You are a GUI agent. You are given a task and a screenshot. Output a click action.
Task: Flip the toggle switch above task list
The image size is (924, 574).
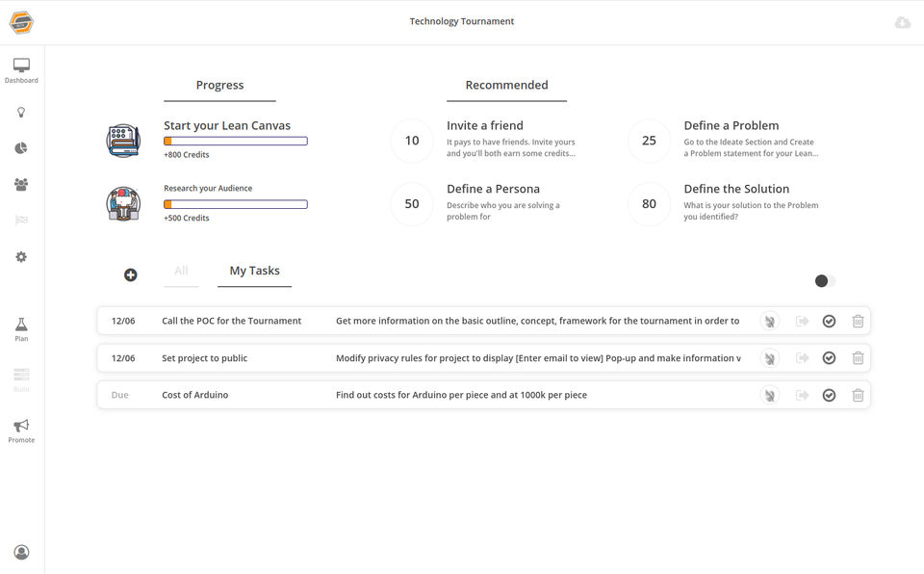pyautogui.click(x=825, y=281)
